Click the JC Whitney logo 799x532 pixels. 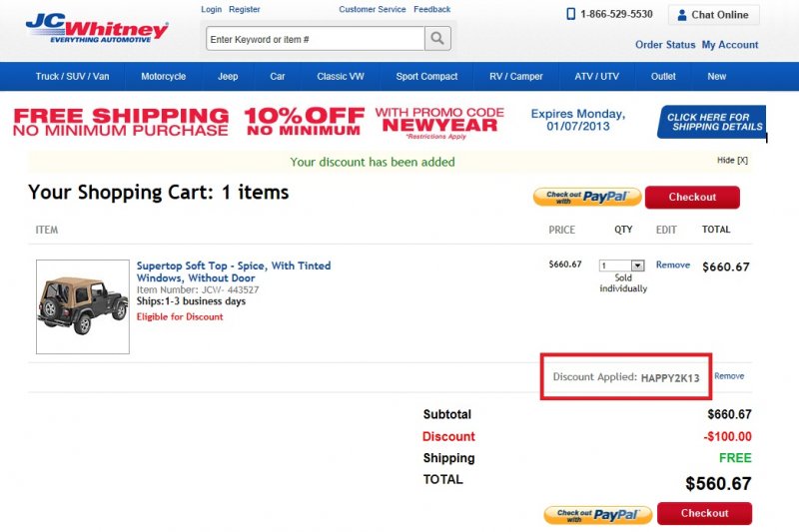click(97, 27)
